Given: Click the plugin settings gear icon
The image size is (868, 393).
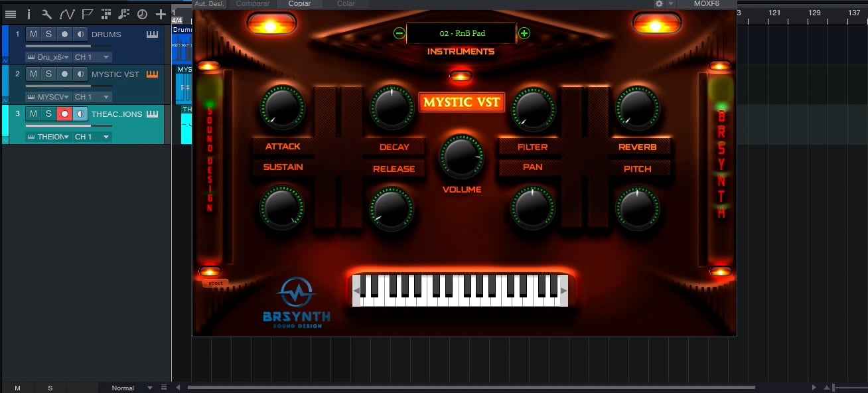Looking at the screenshot, I should (x=659, y=4).
